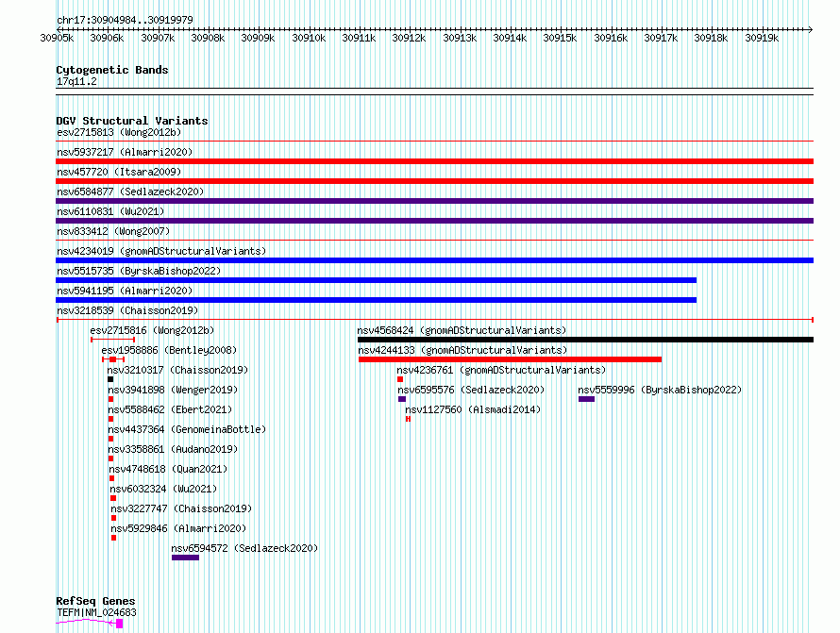Image resolution: width=840 pixels, height=633 pixels.
Task: Click the purple bar of nsv5559996 (ByrskaBishop2022)
Action: [x=587, y=399]
